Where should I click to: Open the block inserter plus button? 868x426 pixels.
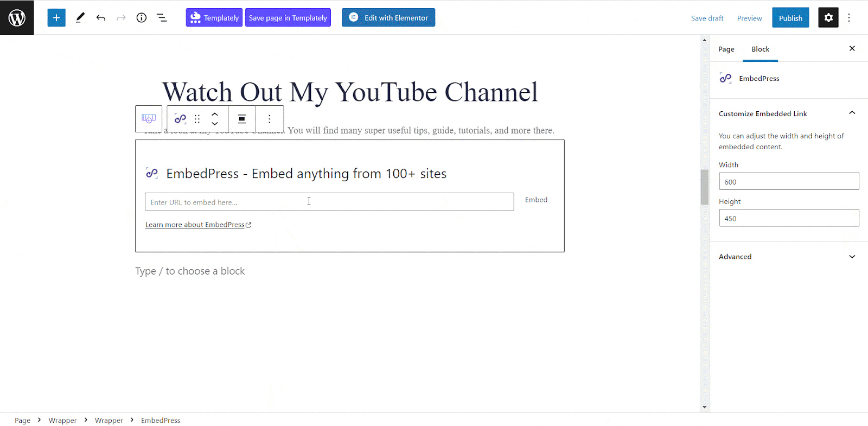tap(56, 17)
